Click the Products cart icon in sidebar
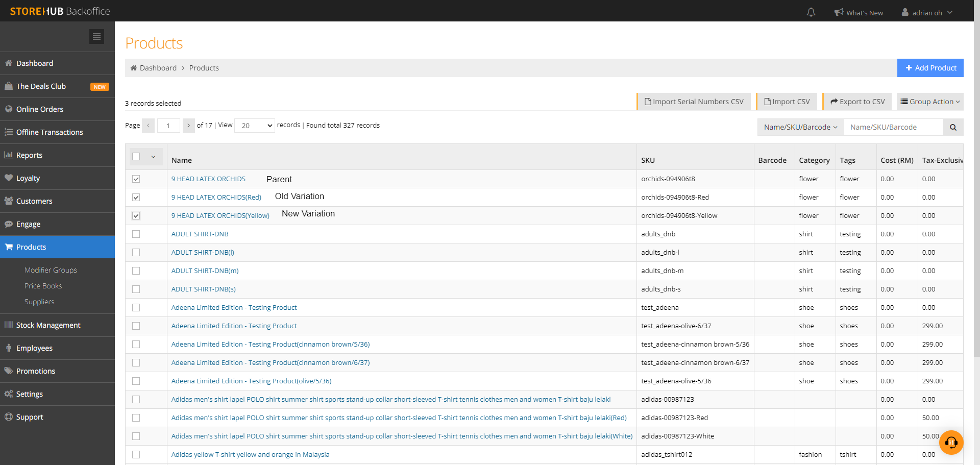 pyautogui.click(x=9, y=247)
